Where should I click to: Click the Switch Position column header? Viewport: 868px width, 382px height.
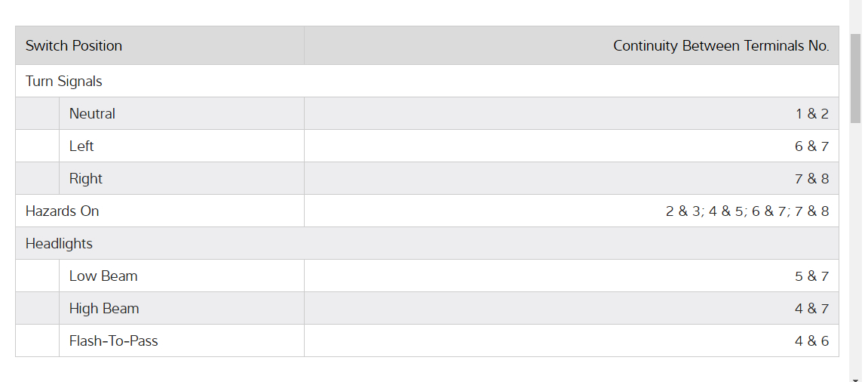[x=74, y=46]
